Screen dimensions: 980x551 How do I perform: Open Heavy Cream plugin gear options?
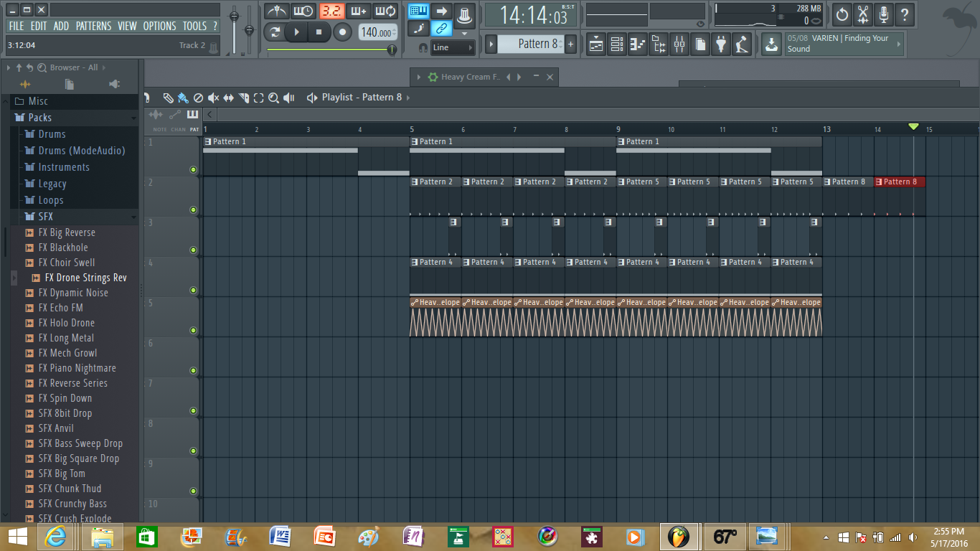tap(433, 77)
